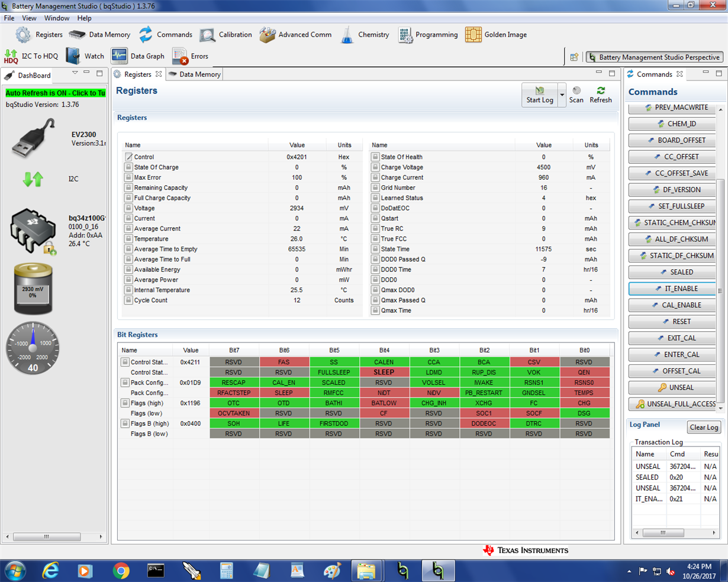The image size is (728, 582).
Task: Click the Refresh icon in Registers
Action: pos(601,95)
